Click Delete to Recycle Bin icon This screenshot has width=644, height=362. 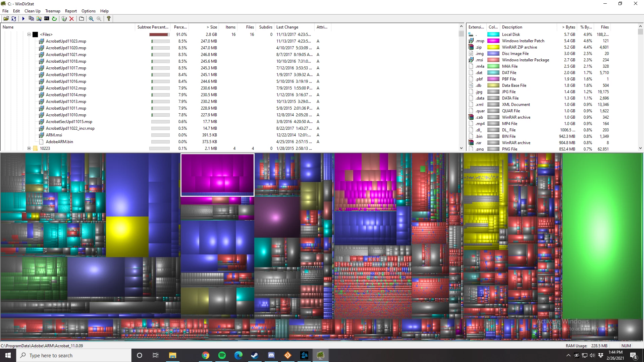(x=64, y=19)
